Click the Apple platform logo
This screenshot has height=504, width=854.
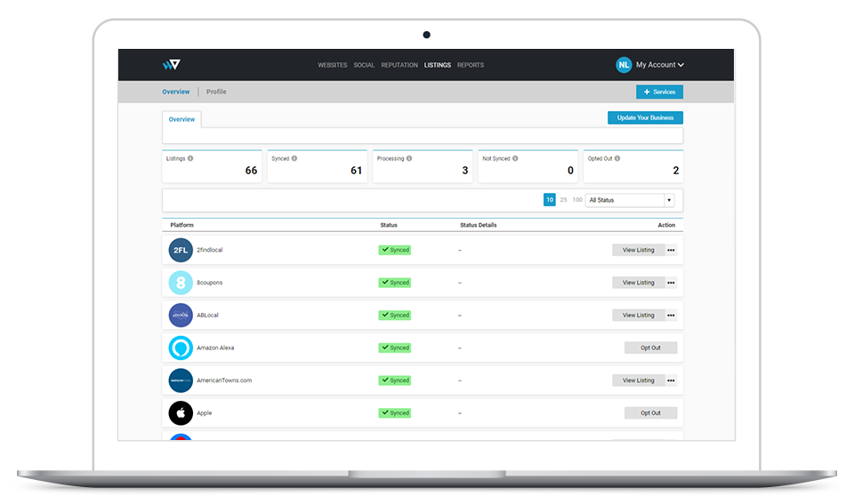pos(181,413)
